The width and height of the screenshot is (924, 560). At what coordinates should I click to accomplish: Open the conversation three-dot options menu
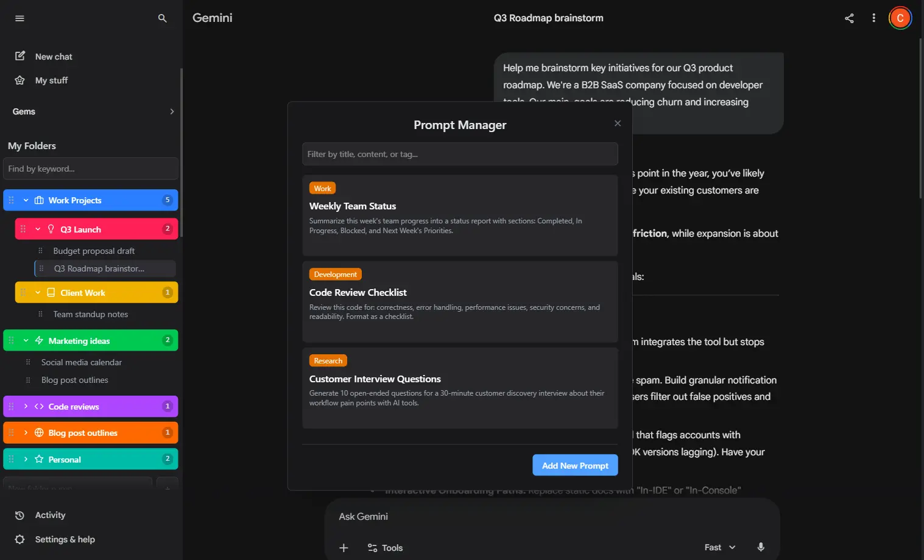coord(873,18)
